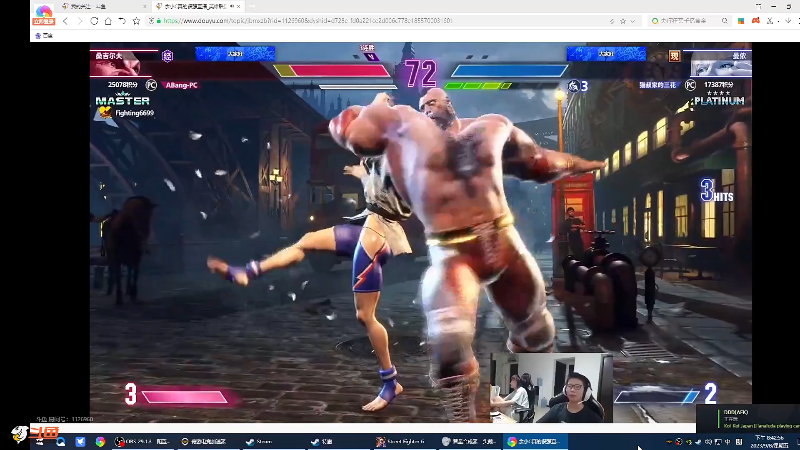Click the magnifier search icon

pos(724,21)
